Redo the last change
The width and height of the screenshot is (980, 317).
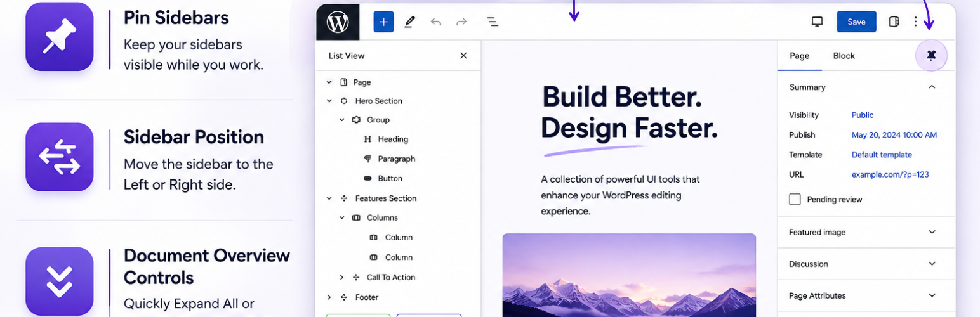461,22
